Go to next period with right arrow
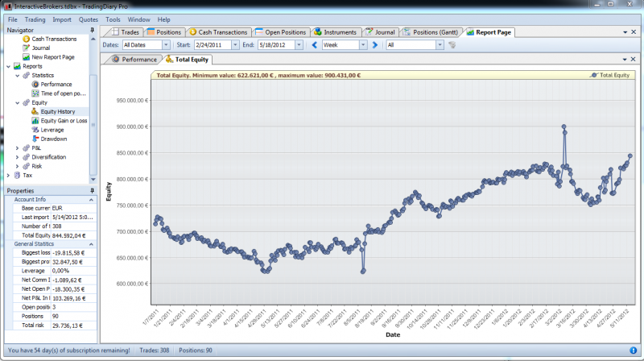 click(374, 45)
